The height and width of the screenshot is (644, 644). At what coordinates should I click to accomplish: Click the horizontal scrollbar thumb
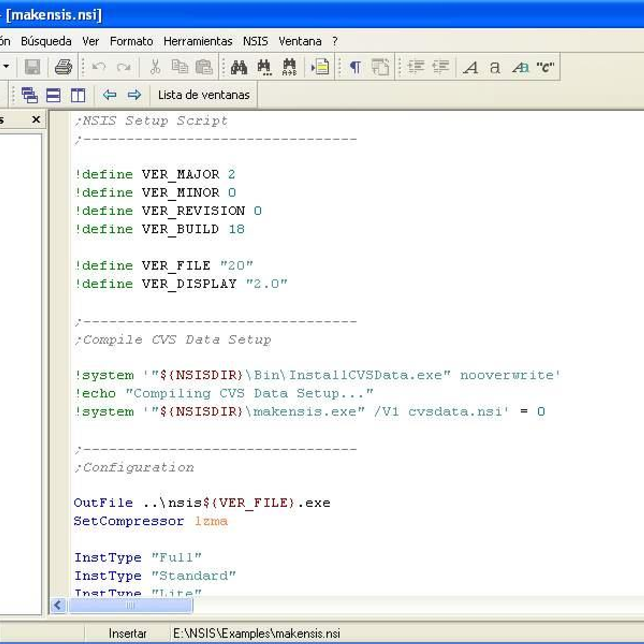click(x=130, y=605)
